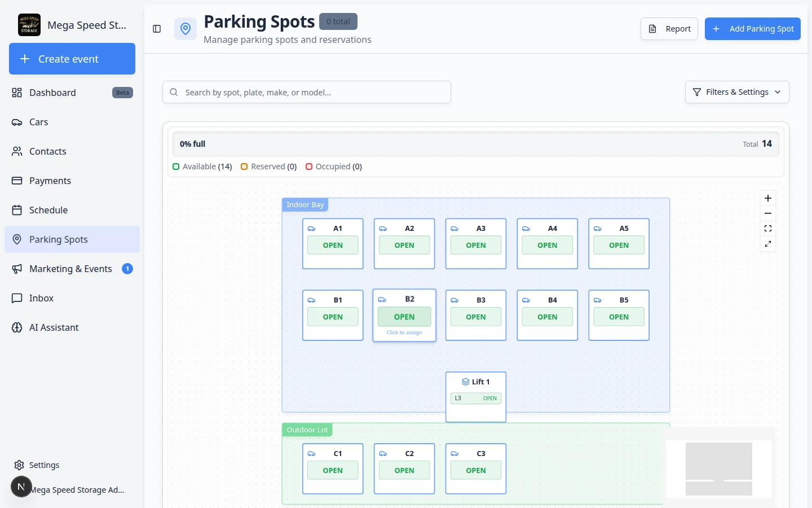The image size is (812, 508).
Task: Click the AI Assistant brain icon
Action: [17, 327]
